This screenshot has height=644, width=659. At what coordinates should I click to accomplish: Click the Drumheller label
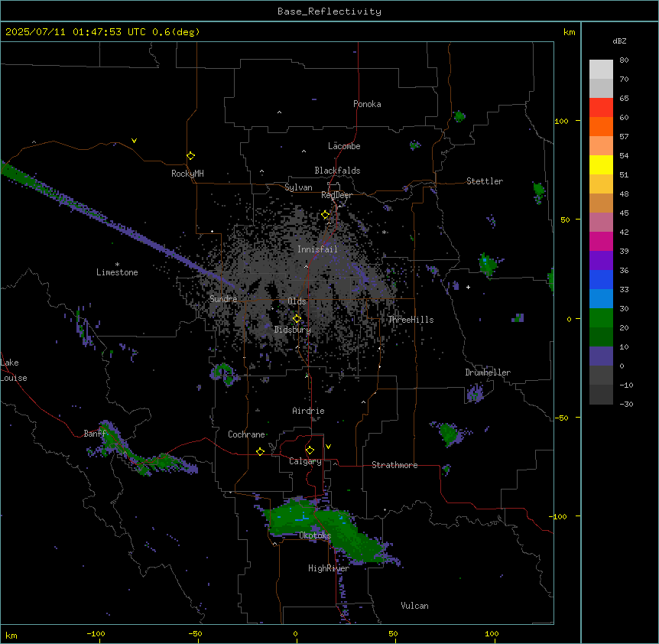(x=488, y=372)
